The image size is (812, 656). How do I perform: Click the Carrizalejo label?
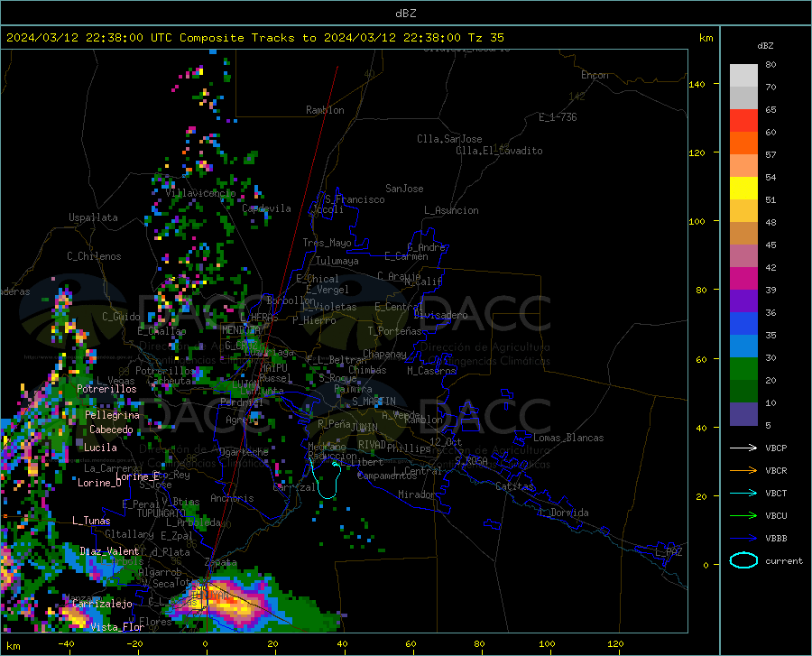pyautogui.click(x=102, y=604)
